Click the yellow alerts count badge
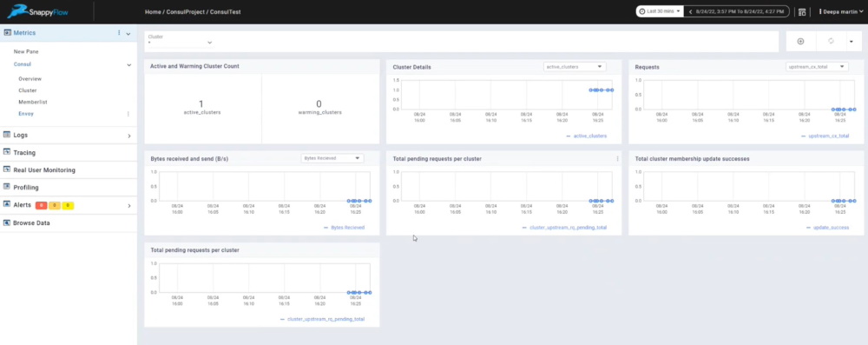868x345 pixels. tap(68, 206)
